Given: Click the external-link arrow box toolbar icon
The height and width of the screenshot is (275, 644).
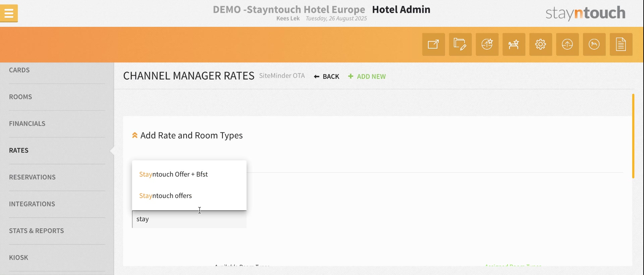Looking at the screenshot, I should (x=433, y=44).
